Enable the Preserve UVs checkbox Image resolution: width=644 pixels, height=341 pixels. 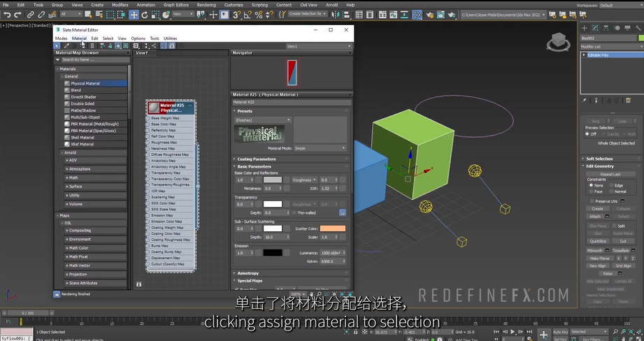pyautogui.click(x=592, y=201)
